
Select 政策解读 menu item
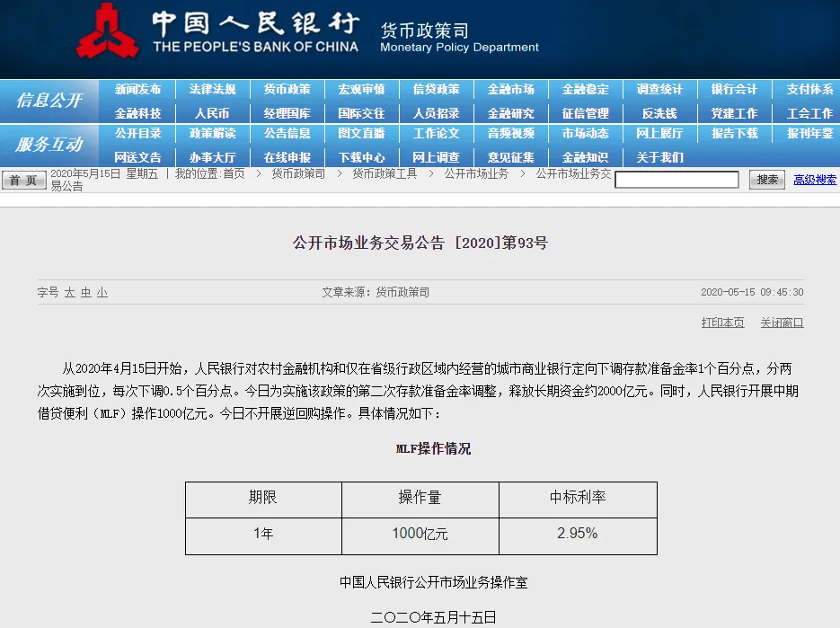[212, 134]
